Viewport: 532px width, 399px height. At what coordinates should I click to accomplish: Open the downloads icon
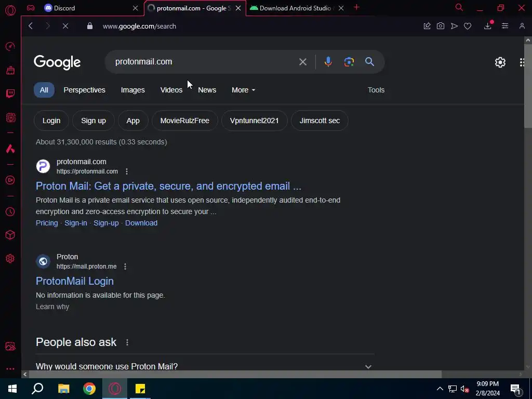tap(487, 26)
